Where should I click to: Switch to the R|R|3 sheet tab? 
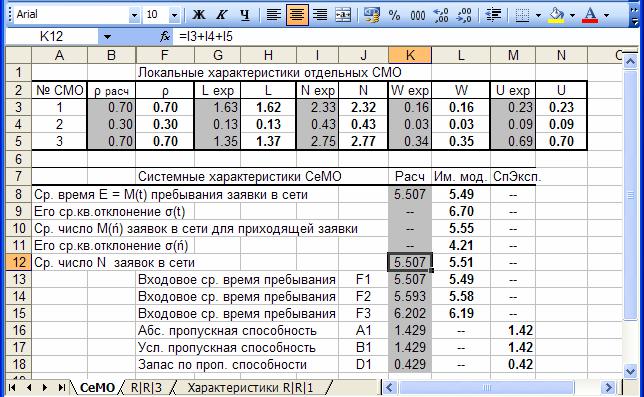[146, 388]
